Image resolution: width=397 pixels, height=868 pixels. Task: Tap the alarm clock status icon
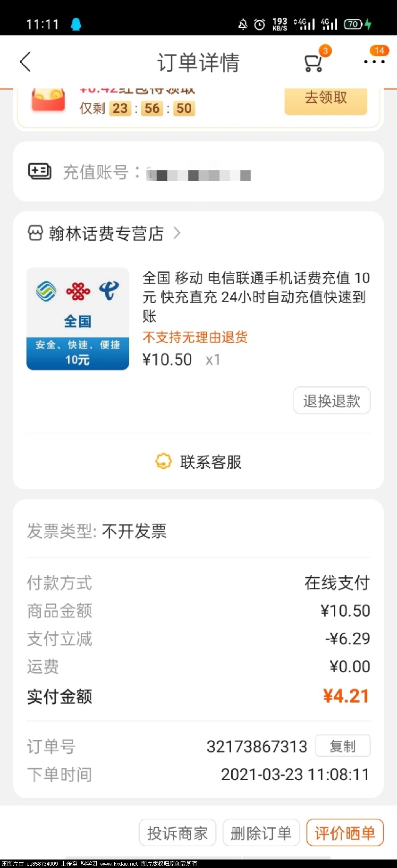tap(259, 24)
